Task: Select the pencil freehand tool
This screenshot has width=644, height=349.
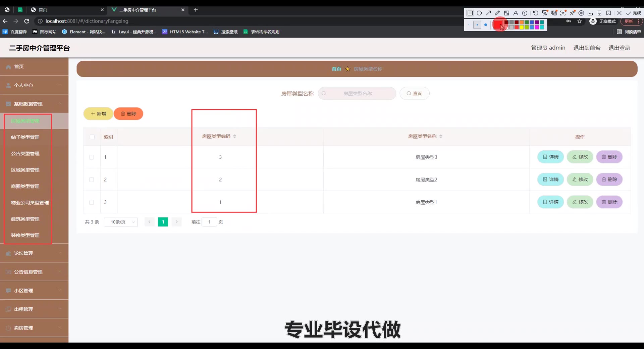Action: 497,13
